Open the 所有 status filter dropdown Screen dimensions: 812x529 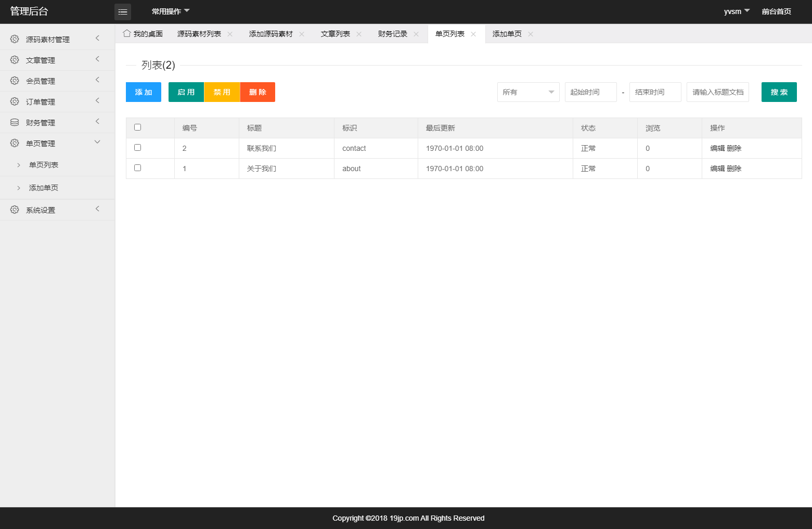point(529,92)
